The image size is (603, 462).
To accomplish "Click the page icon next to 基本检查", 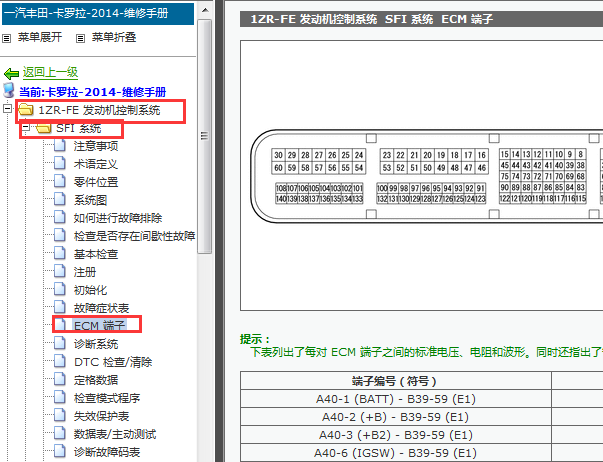I will pyautogui.click(x=60, y=254).
